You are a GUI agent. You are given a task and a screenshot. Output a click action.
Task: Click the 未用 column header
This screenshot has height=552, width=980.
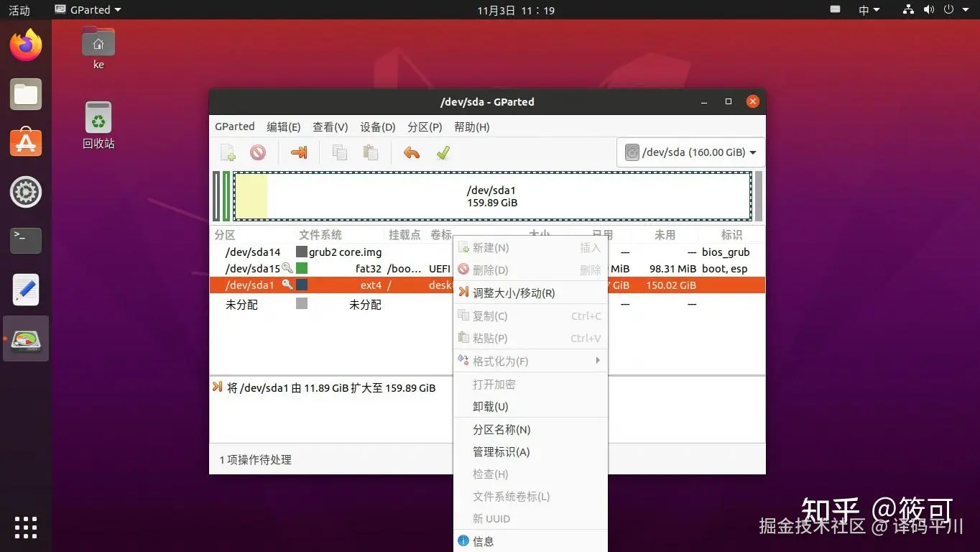click(665, 234)
